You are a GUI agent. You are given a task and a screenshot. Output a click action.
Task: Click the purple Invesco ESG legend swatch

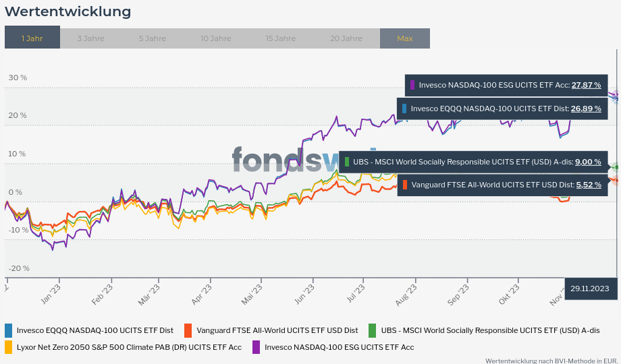point(256,347)
